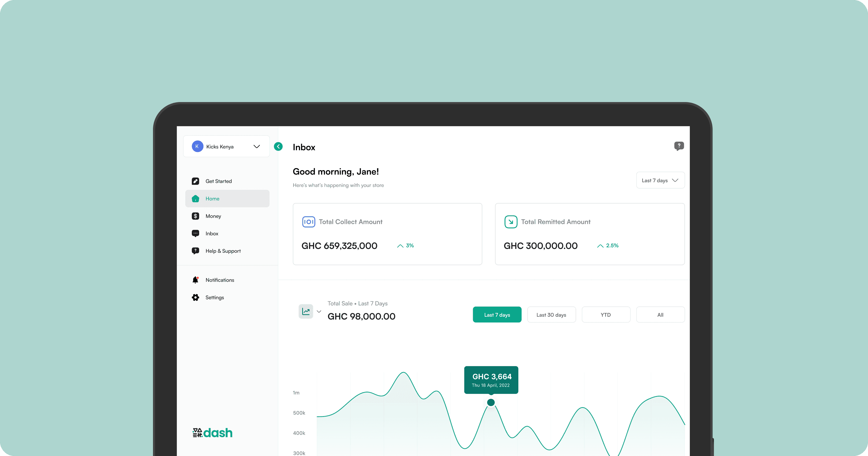This screenshot has height=456, width=868.
Task: Click the Settings gear icon
Action: click(x=195, y=297)
